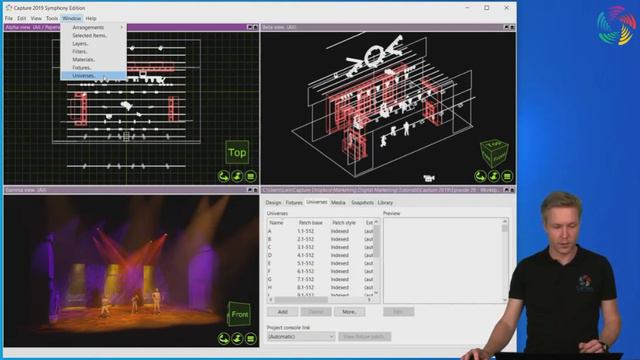Screen dimensions: 640x360
Task: Click the Universes list horizontal scrollbar
Action: click(x=320, y=300)
